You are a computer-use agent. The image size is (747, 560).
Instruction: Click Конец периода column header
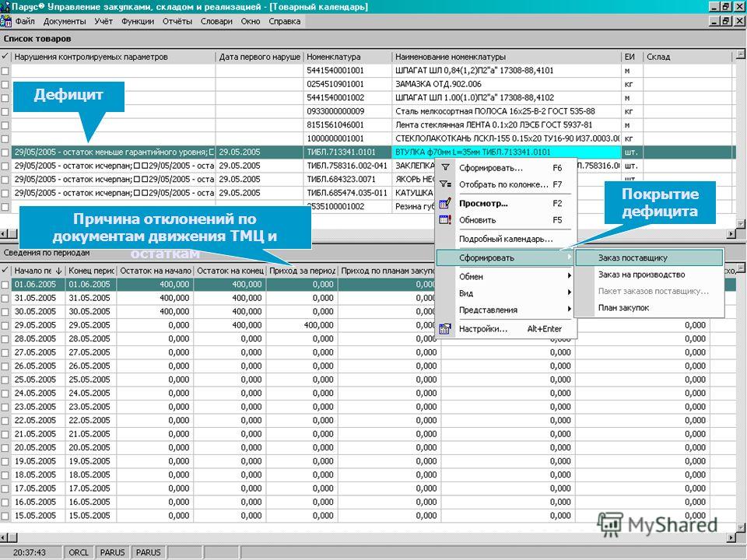91,271
